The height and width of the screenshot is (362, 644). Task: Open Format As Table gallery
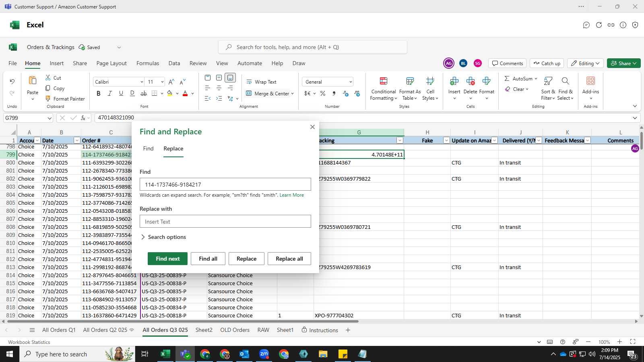tap(410, 88)
